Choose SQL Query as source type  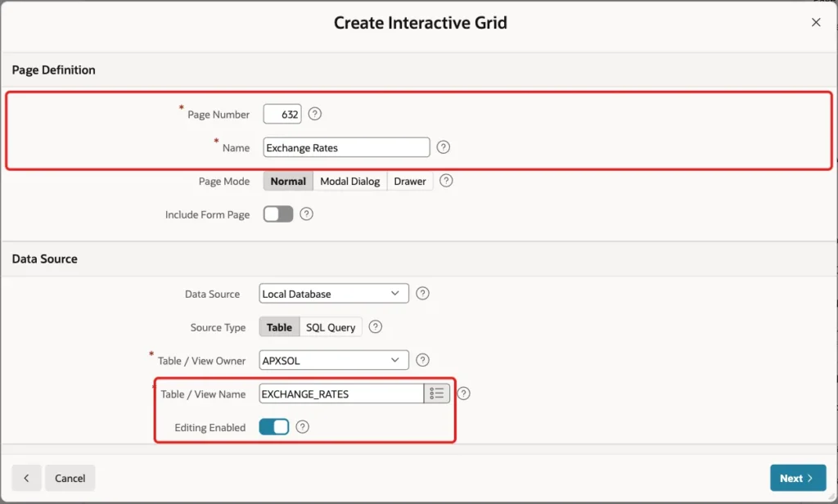click(331, 327)
